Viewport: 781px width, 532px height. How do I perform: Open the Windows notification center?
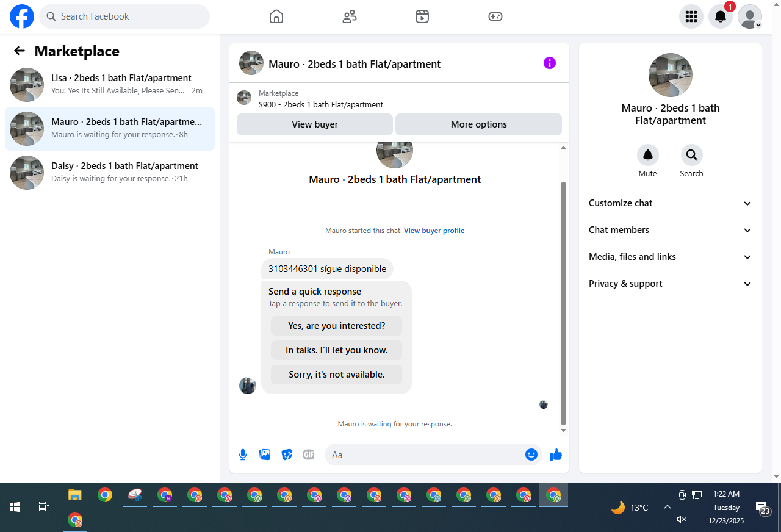click(763, 508)
